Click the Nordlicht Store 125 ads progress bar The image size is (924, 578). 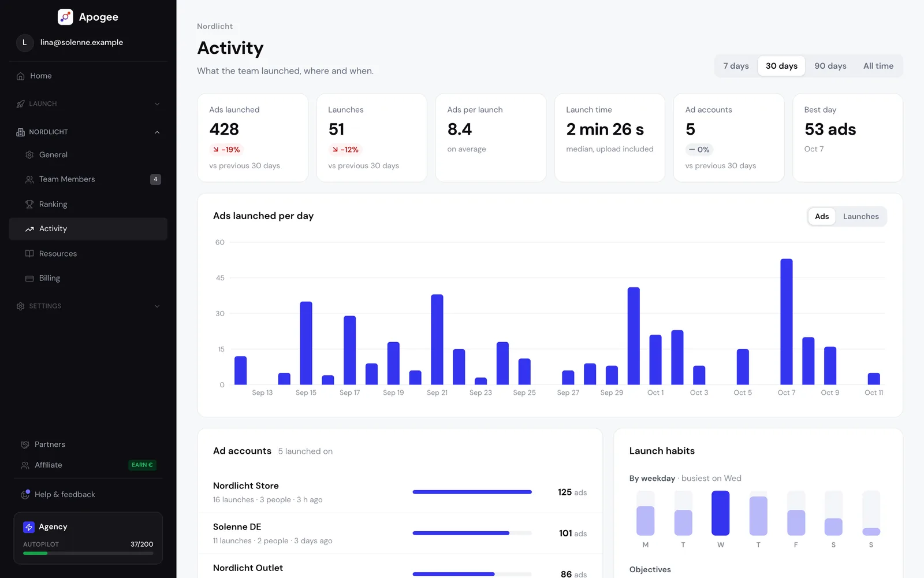click(472, 492)
